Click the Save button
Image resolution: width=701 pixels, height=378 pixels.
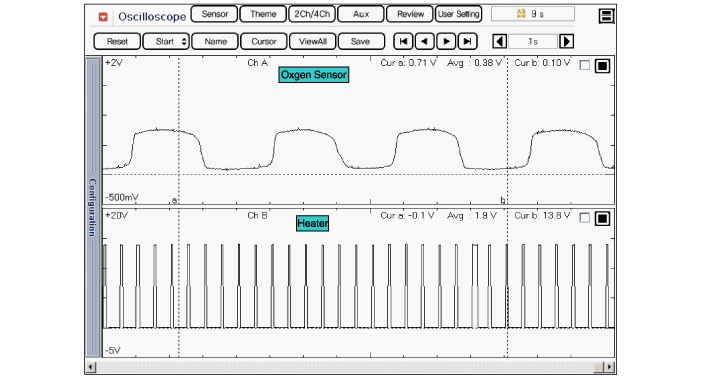[361, 42]
